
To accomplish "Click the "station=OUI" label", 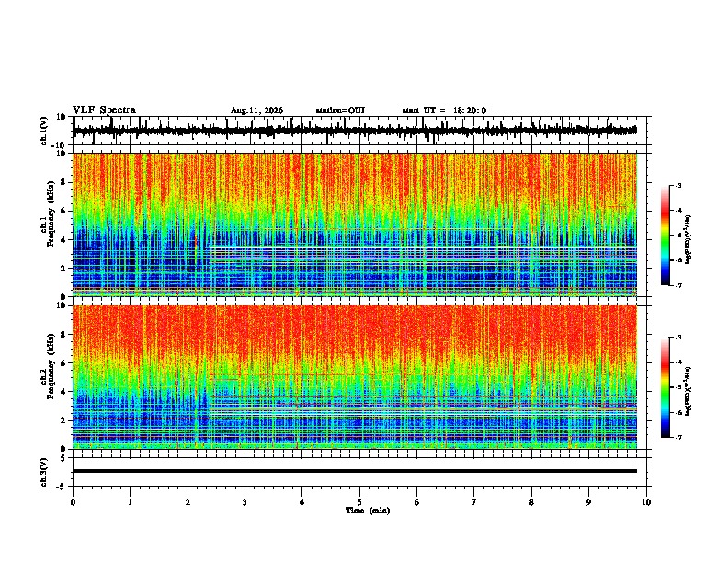I will pyautogui.click(x=340, y=110).
